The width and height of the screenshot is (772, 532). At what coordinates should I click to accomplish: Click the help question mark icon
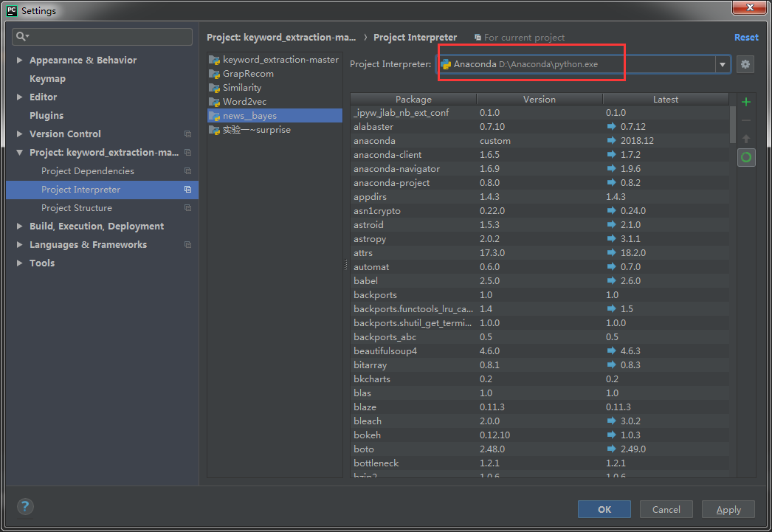pos(25,506)
